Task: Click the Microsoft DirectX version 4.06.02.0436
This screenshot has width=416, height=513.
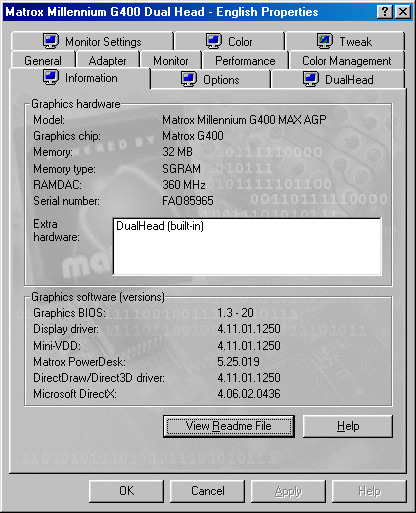Action: pyautogui.click(x=249, y=394)
